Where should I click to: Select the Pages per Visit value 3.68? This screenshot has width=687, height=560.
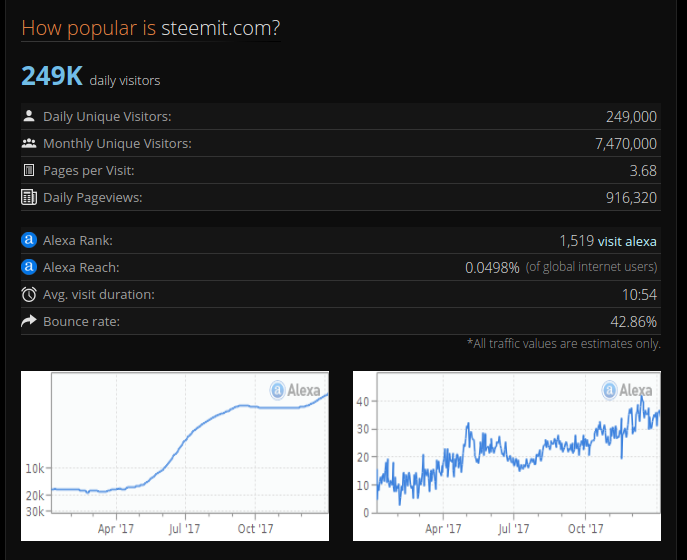[x=643, y=171]
